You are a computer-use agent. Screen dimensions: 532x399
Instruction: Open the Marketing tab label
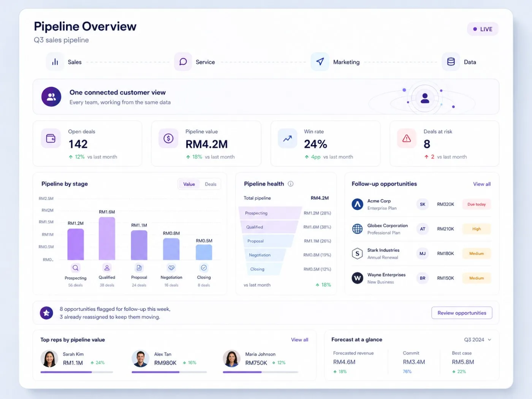pyautogui.click(x=346, y=62)
